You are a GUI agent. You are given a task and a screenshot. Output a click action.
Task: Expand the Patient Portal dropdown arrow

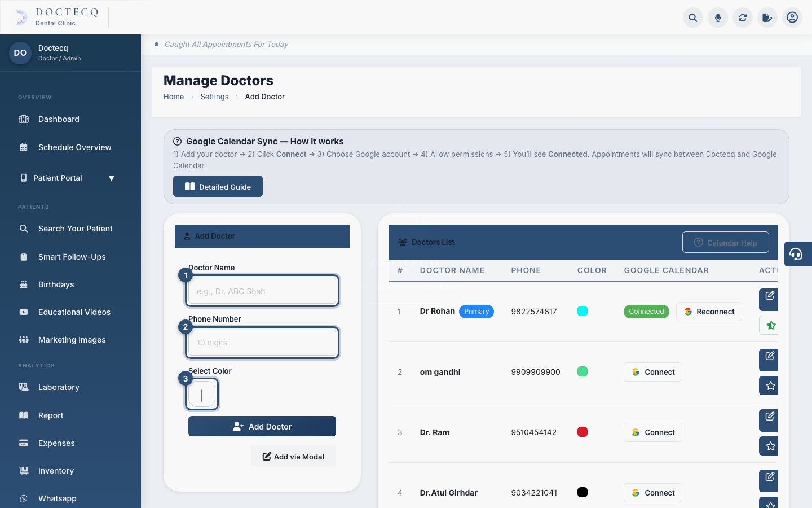click(112, 178)
